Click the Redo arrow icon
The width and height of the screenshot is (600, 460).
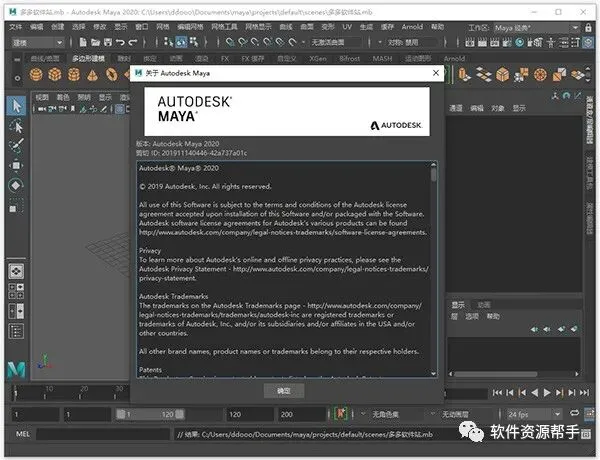pos(133,42)
